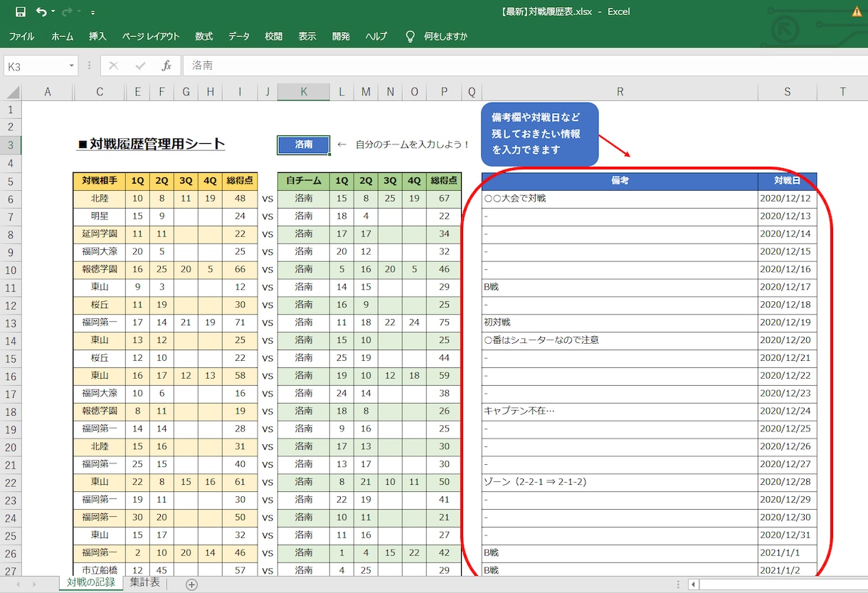Click the 何をしますか search field
The image size is (868, 593).
[445, 36]
